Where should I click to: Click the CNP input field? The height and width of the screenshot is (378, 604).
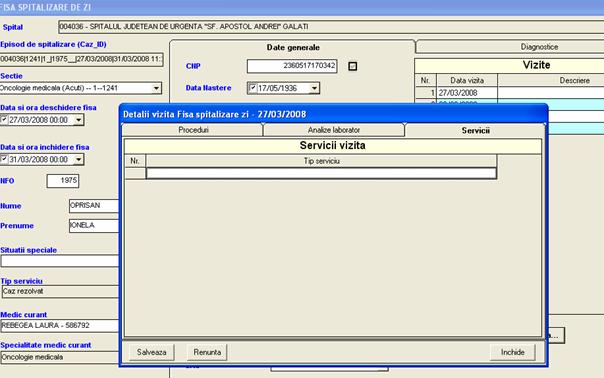click(292, 66)
